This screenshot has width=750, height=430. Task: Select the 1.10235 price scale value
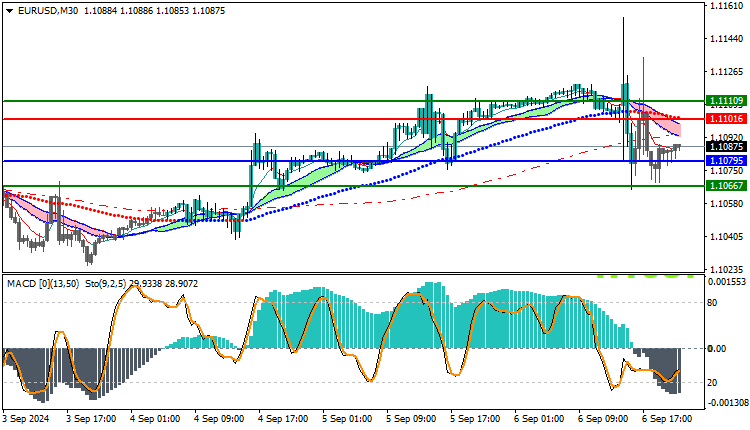tap(727, 270)
